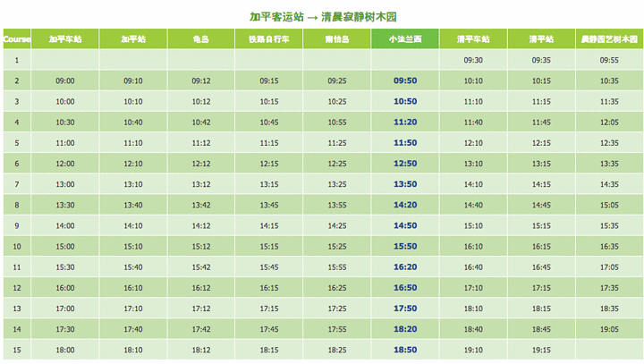Screen dimensions: 644x364
Task: Click the 13:30 departure time
Action: (65, 205)
